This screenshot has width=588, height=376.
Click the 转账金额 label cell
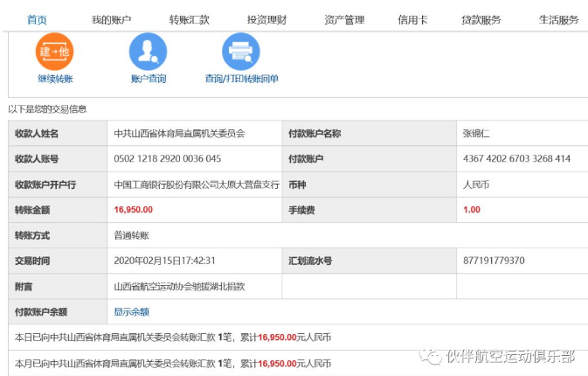tap(58, 210)
